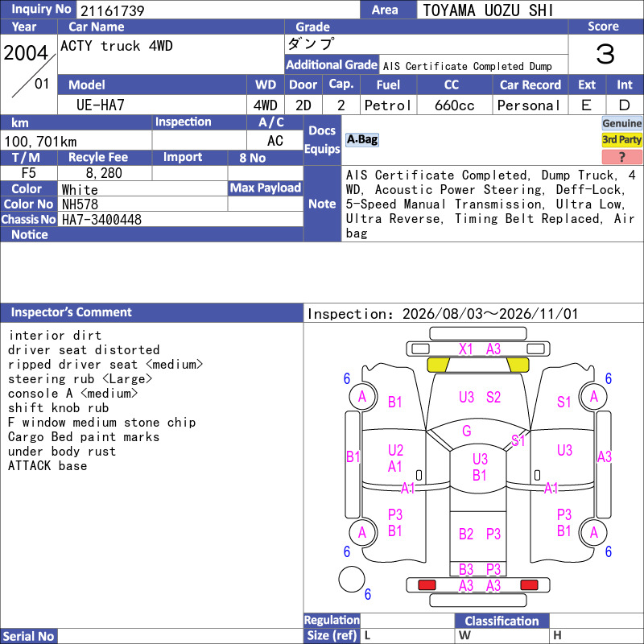Click the G mark on the windshield
Screen dimensions: 644x644
[467, 431]
